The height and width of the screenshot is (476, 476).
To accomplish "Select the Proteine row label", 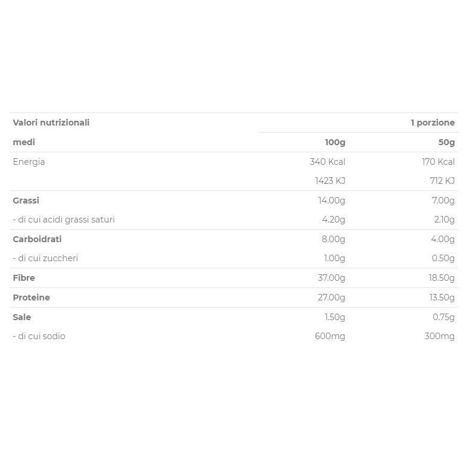I will (32, 297).
